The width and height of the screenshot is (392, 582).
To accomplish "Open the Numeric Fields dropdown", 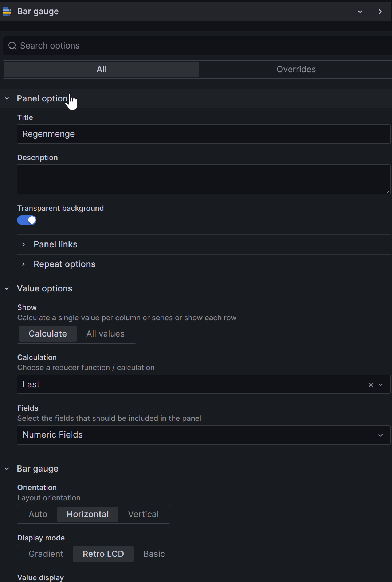I will pyautogui.click(x=203, y=435).
